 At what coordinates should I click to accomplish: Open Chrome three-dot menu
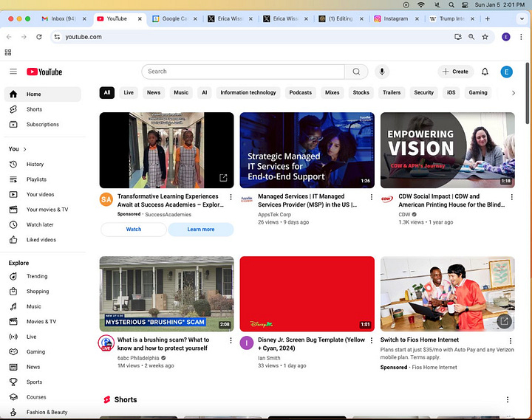tap(521, 37)
